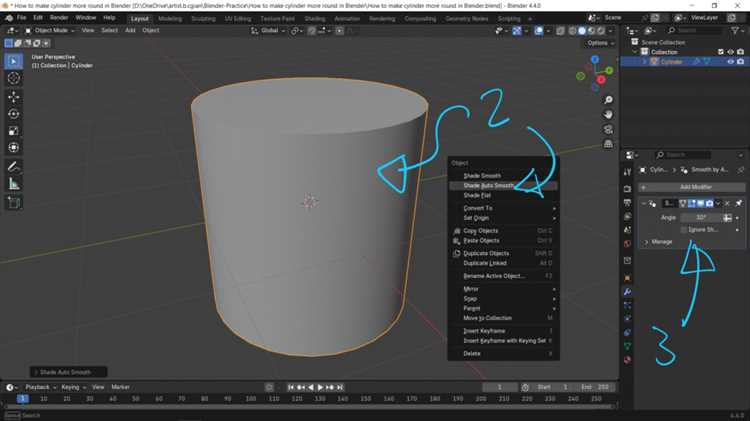Open the Object Mode dropdown
Screen dimensions: 750x421
(x=49, y=31)
